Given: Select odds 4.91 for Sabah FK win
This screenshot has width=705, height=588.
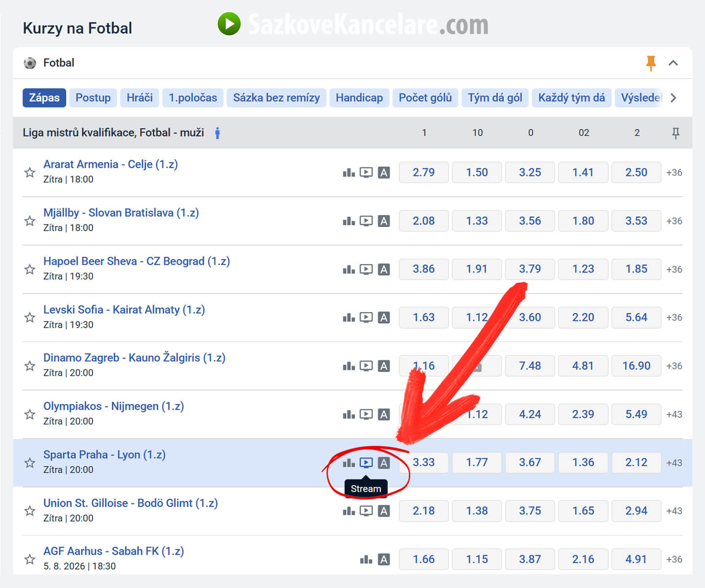Looking at the screenshot, I should (636, 559).
